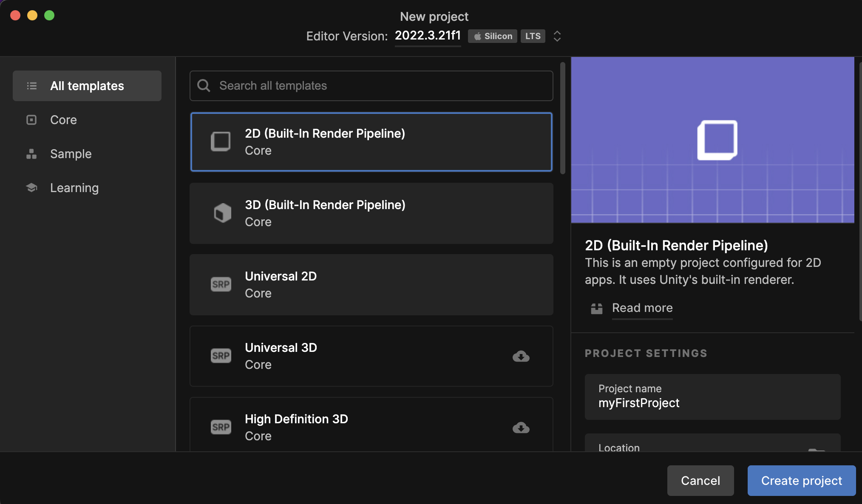Open the Sample templates category
862x504 pixels.
tap(71, 154)
